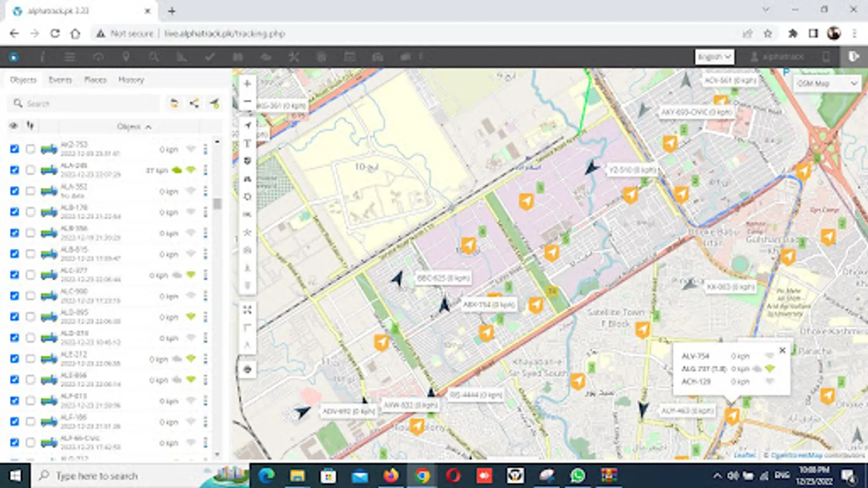
Task: Click the map zoom out minus button
Action: point(247,101)
